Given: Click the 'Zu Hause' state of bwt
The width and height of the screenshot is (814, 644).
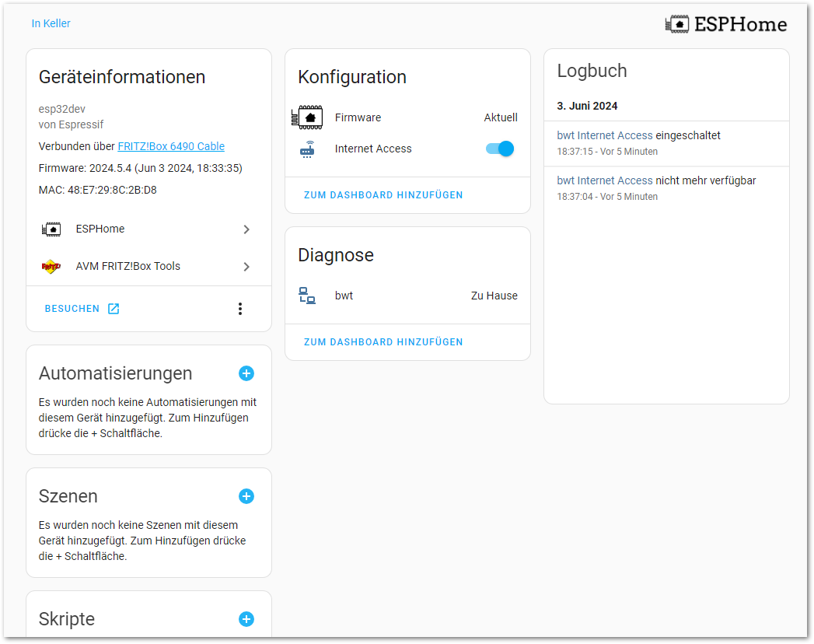Looking at the screenshot, I should [x=494, y=296].
